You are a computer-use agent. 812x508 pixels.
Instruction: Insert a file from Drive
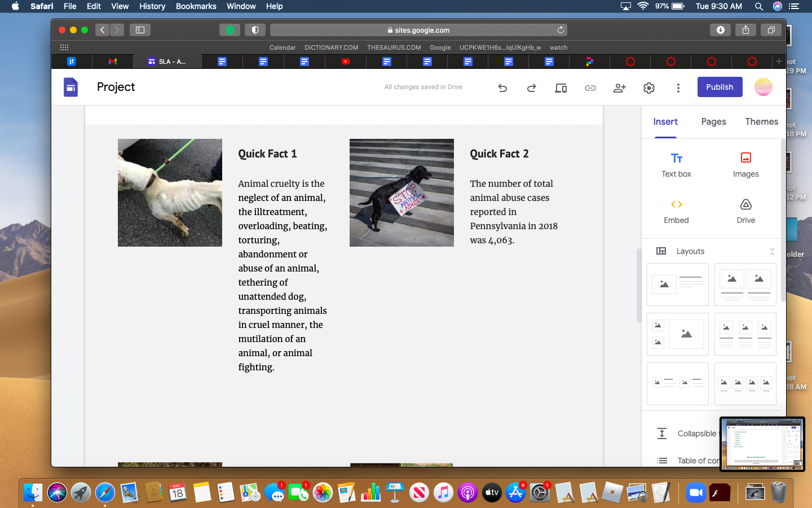[x=745, y=211]
